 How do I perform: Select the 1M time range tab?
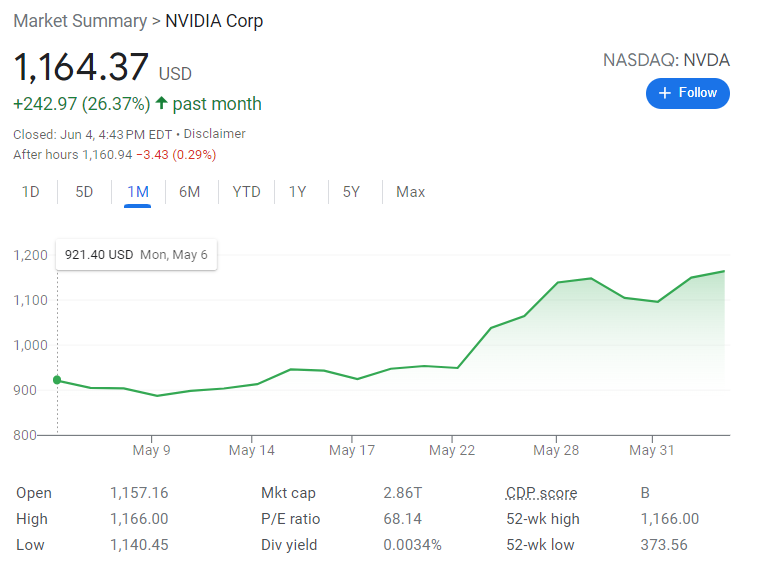[x=138, y=192]
